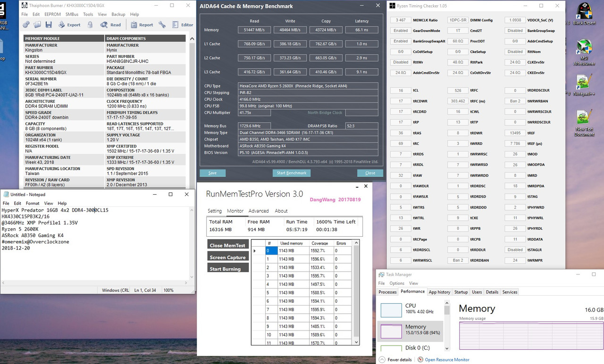Select the Memory graph in Task Manager sidebar
604x364 pixels.
[391, 331]
